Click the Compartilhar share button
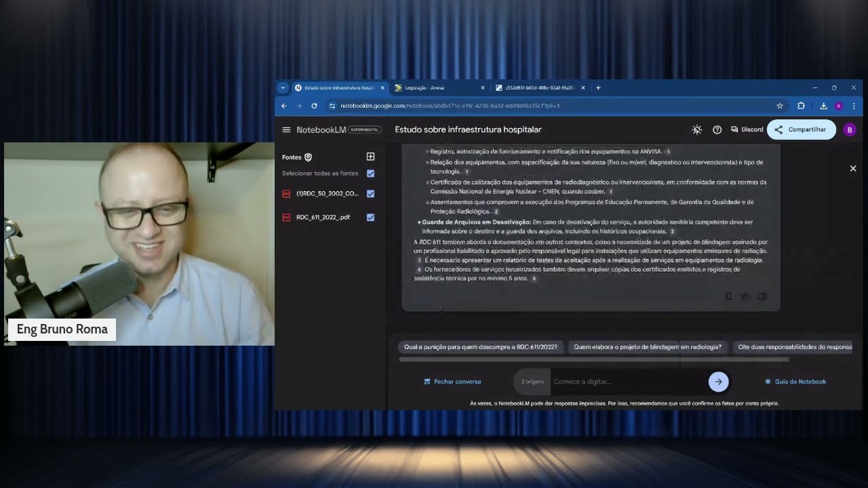Image resolution: width=868 pixels, height=488 pixels. tap(801, 129)
